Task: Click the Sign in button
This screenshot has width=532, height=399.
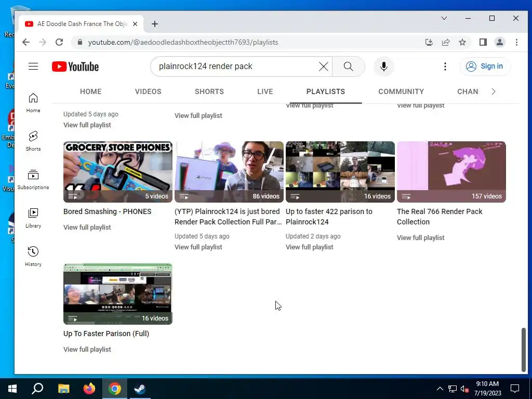Action: [485, 66]
